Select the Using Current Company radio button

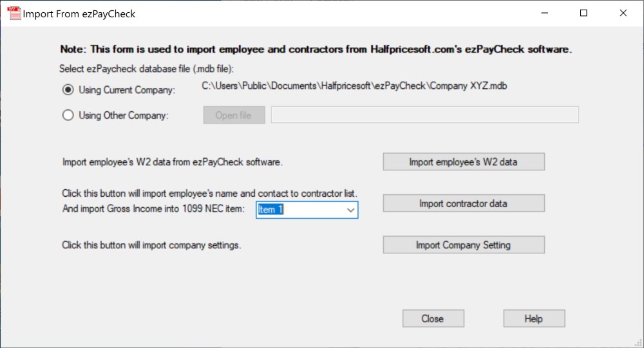(68, 90)
